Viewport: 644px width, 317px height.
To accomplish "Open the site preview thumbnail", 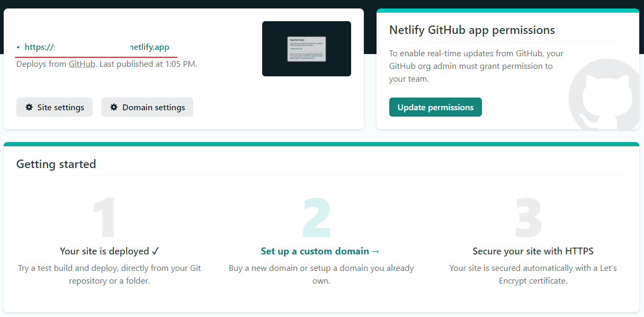I will tap(307, 49).
